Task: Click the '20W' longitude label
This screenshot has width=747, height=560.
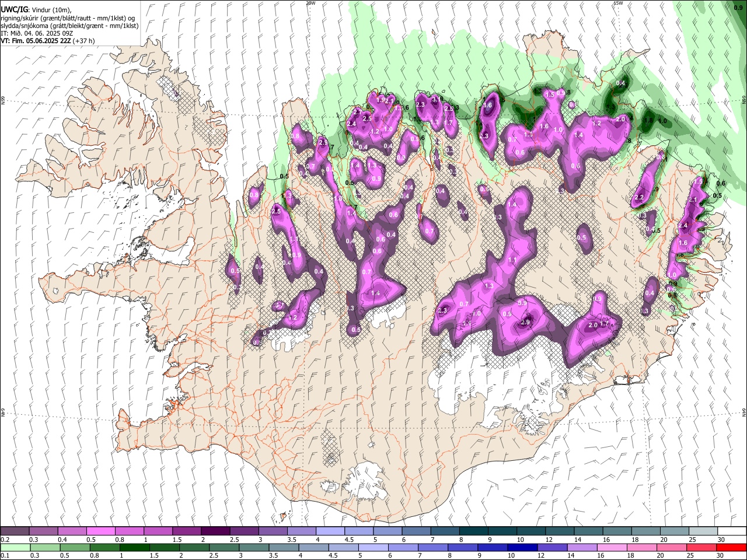Action: pyautogui.click(x=310, y=3)
